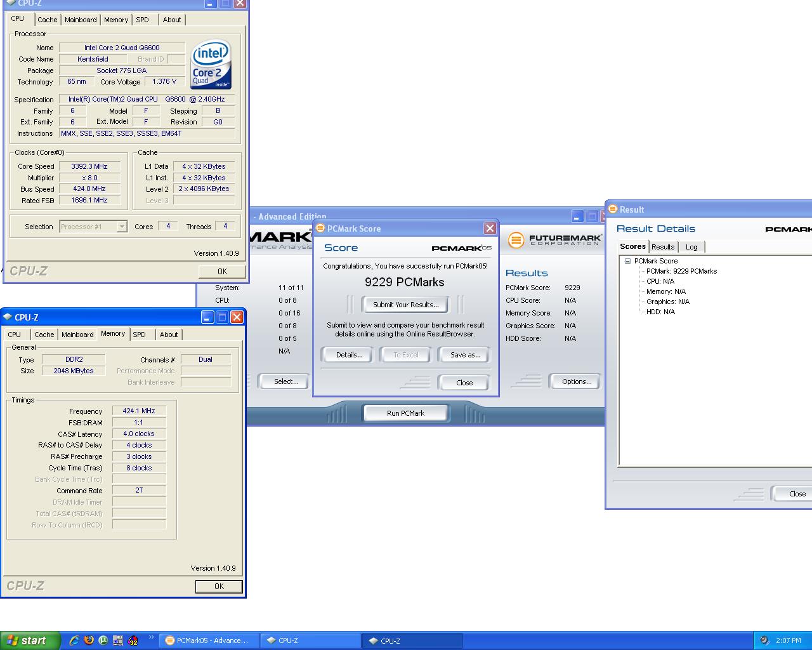The width and height of the screenshot is (812, 650).
Task: Open About tab in lower CPU-Z window
Action: tap(169, 335)
